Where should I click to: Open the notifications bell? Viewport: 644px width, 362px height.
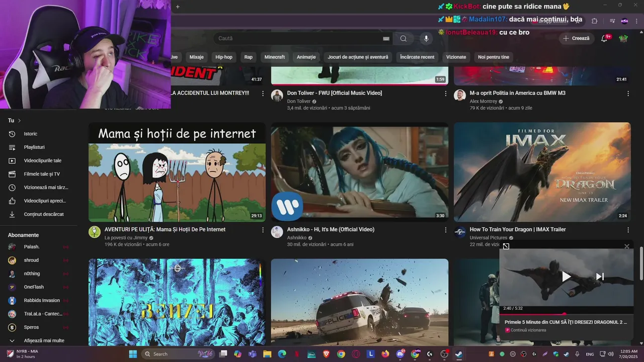click(605, 39)
